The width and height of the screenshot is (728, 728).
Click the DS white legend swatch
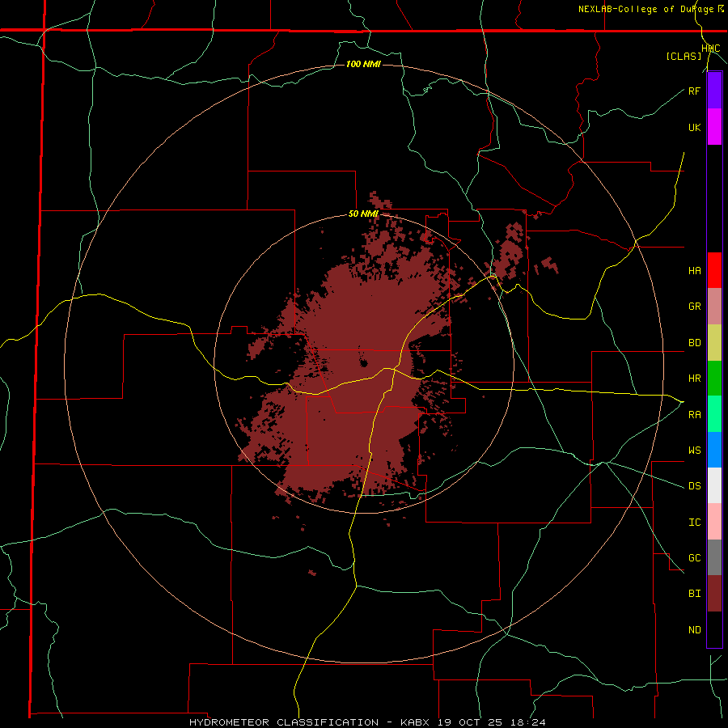[714, 485]
